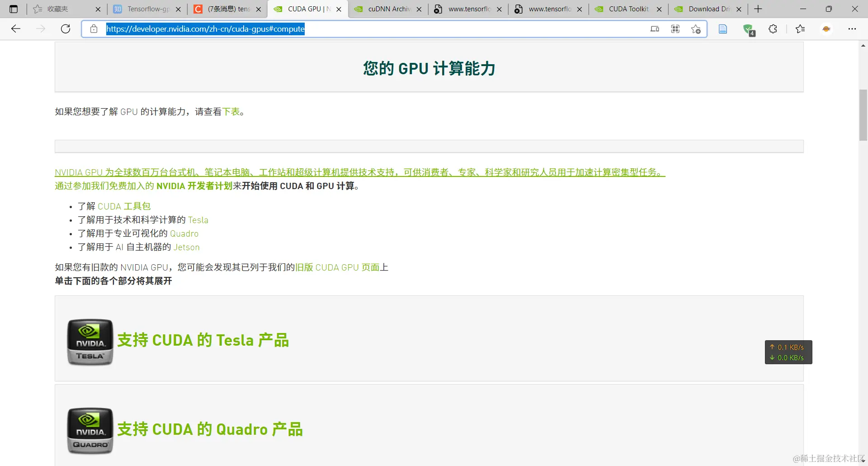Go back to the previous page

coord(16,29)
